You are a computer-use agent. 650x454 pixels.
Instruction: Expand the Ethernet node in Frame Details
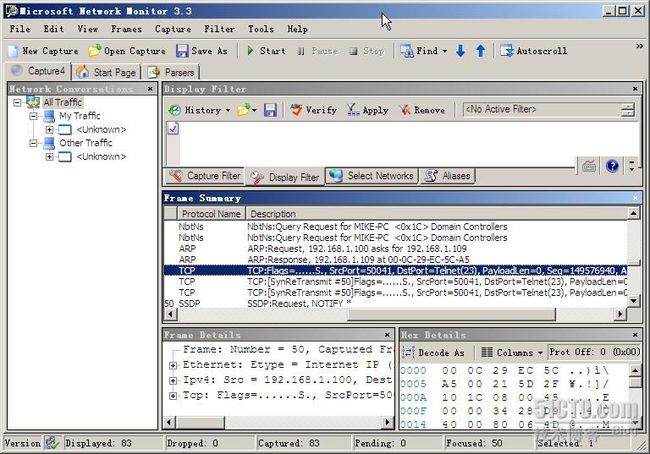click(x=173, y=365)
